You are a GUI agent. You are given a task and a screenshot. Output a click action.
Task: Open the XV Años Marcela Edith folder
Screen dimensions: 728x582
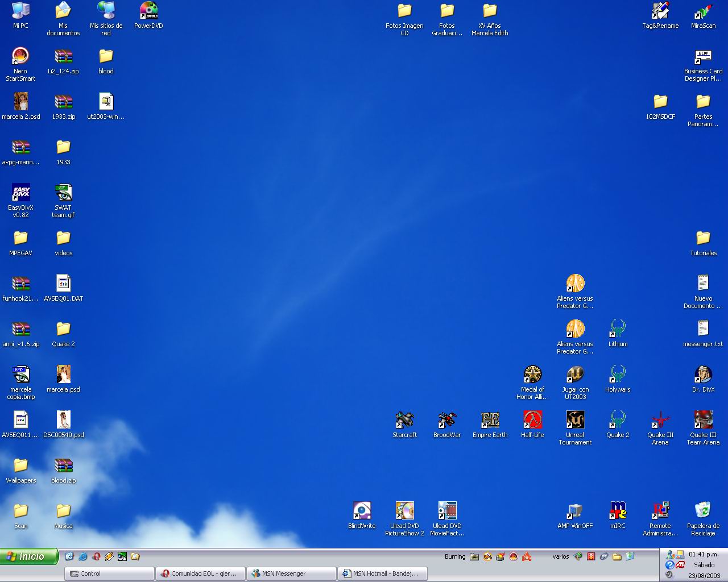click(x=490, y=10)
